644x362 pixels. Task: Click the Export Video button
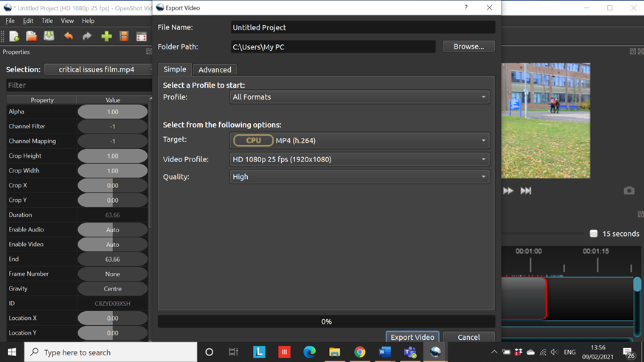(412, 336)
